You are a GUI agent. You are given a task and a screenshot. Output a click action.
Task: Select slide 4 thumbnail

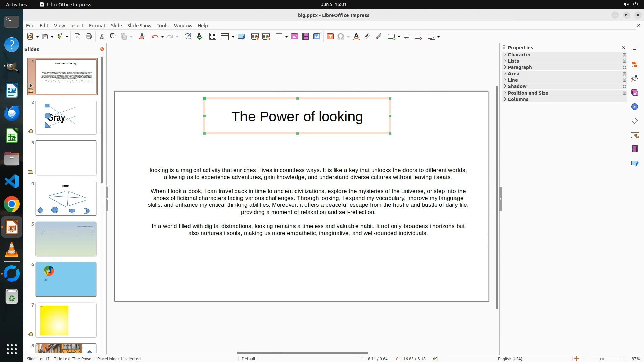click(66, 198)
